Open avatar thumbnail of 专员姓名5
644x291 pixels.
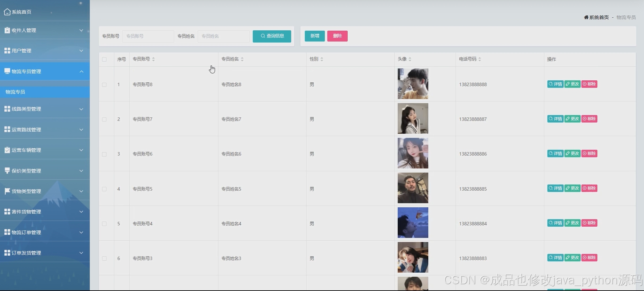[x=413, y=188]
